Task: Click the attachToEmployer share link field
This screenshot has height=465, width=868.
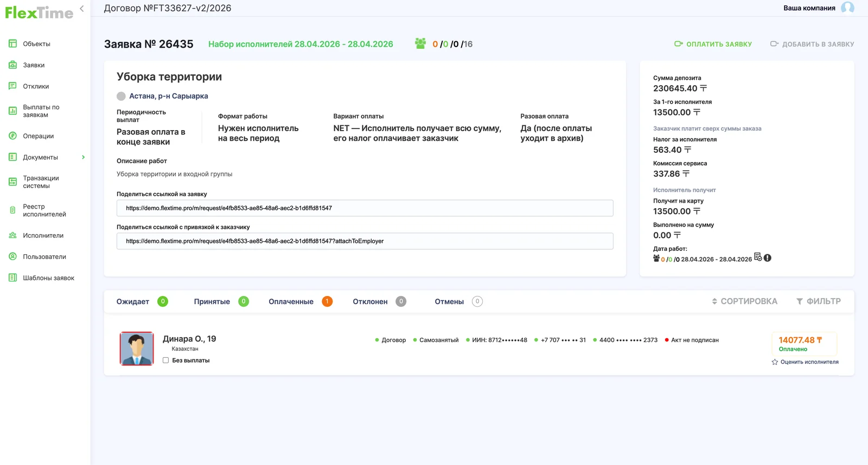Action: tap(365, 241)
